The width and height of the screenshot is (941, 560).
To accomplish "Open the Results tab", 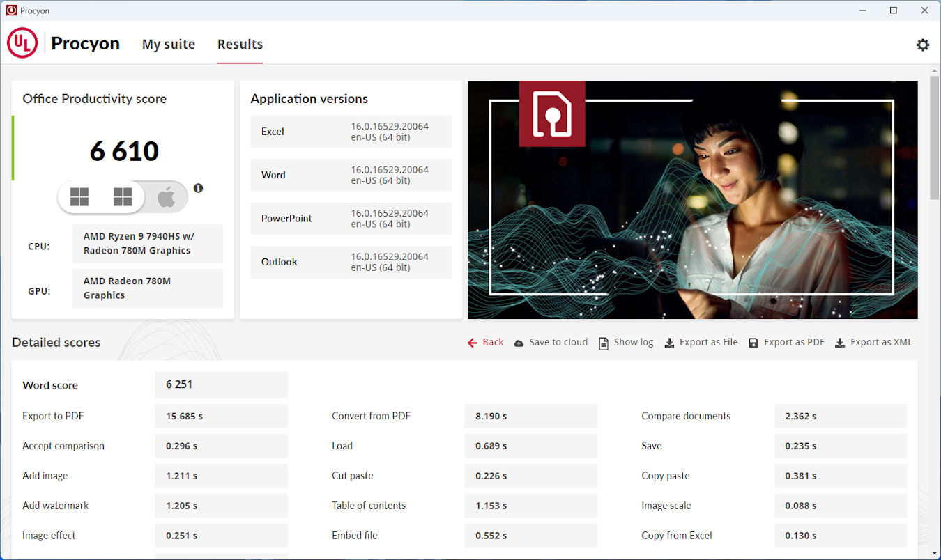I will pos(240,45).
